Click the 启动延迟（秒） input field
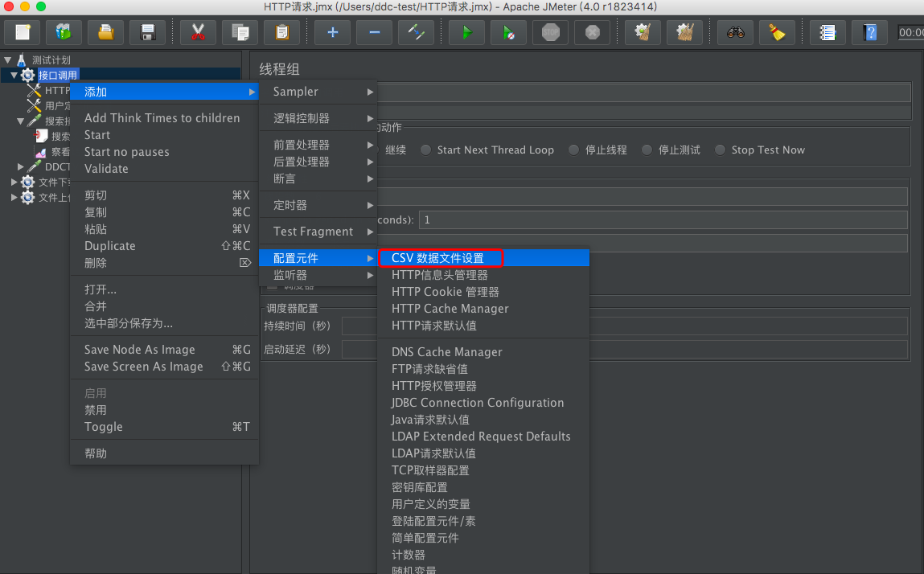Screen dimensions: 924x574 point(625,349)
